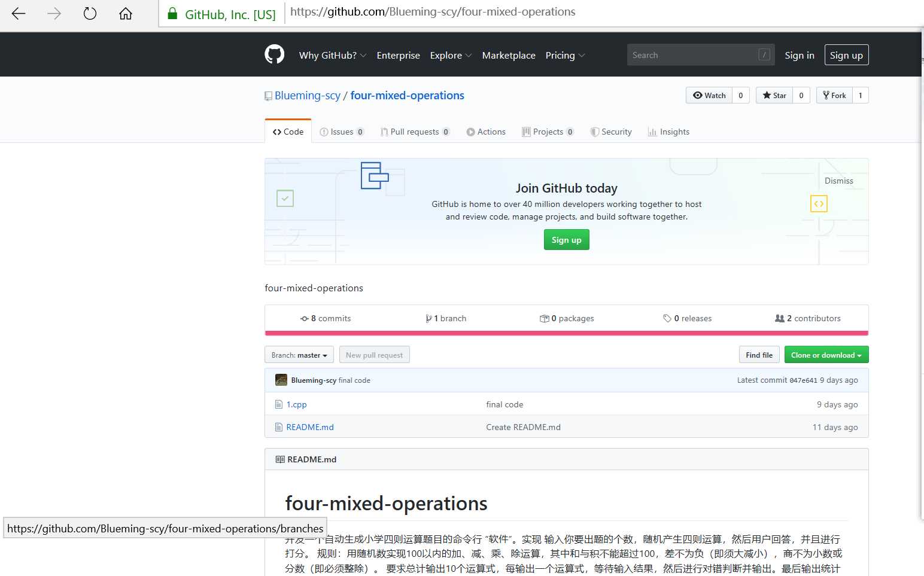Click the final code message in 1.cpp row
This screenshot has height=576, width=924.
pyautogui.click(x=504, y=404)
